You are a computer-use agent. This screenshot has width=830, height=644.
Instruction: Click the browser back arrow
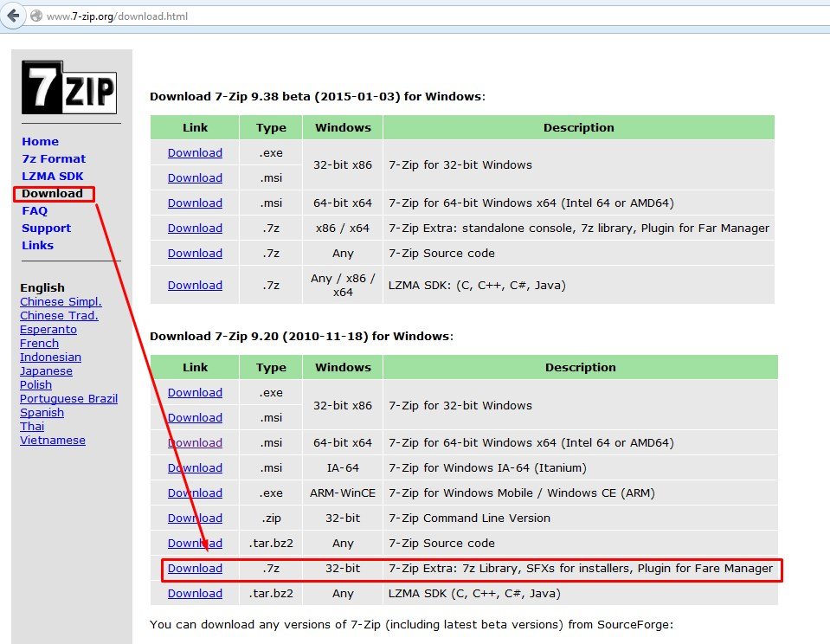[x=13, y=15]
